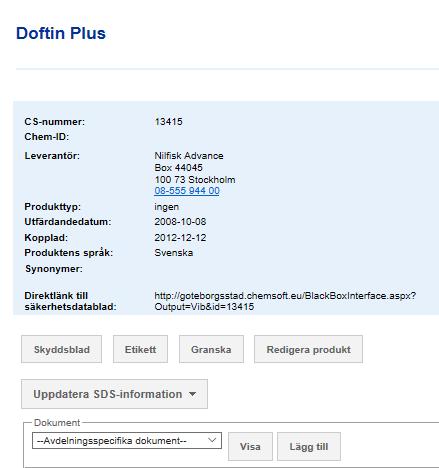Screen dimensions: 439x468
Task: Open the Skyddsblad button
Action: pyautogui.click(x=61, y=349)
